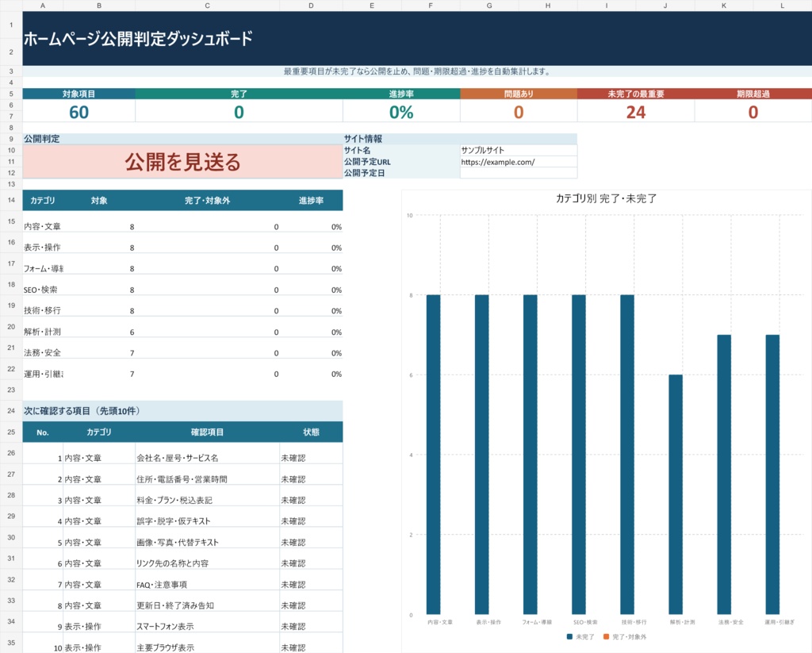Click the item 誤字・脱字・仮テキスト
The width and height of the screenshot is (812, 653).
[x=174, y=521]
